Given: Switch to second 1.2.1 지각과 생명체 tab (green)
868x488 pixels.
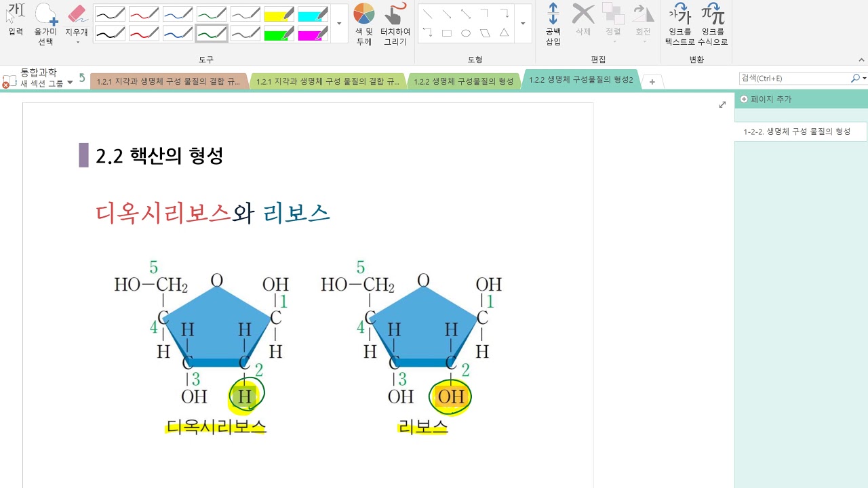Looking at the screenshot, I should coord(328,81).
